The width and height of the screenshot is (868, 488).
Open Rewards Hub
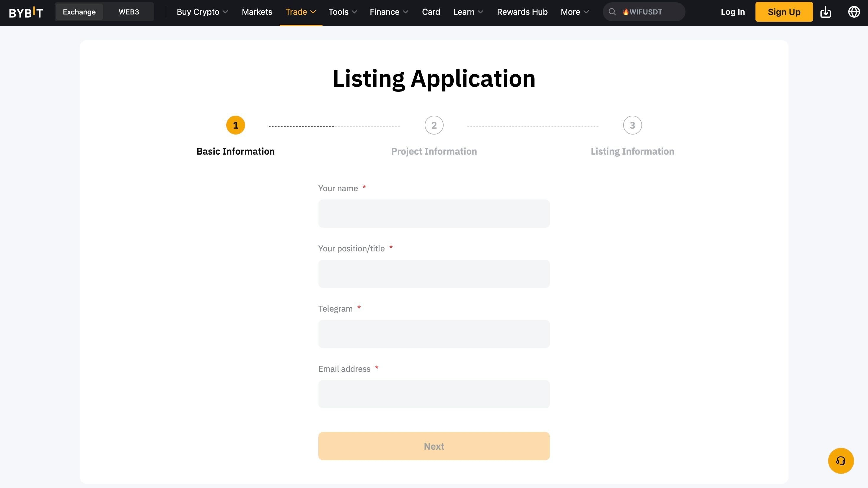[522, 12]
